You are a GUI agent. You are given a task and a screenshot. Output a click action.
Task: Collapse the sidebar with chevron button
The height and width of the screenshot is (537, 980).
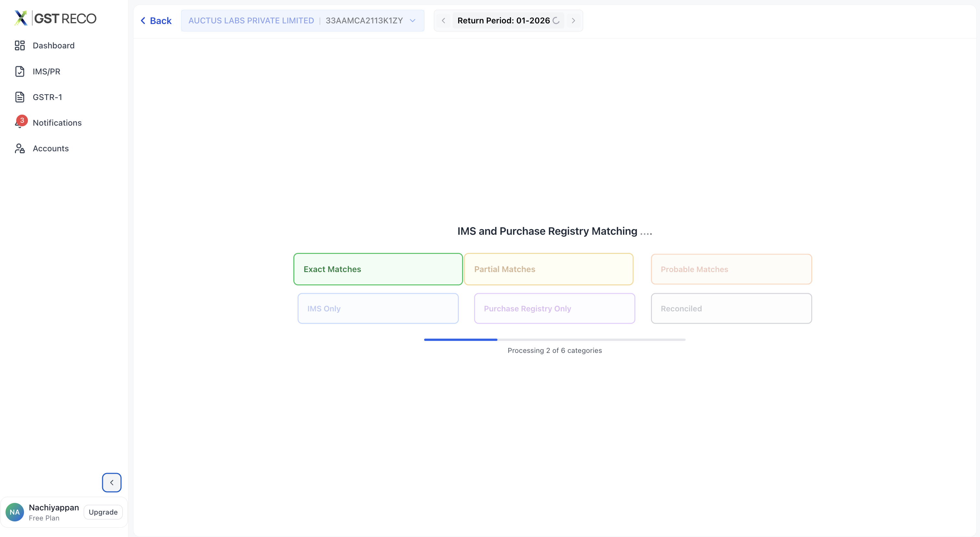112,482
